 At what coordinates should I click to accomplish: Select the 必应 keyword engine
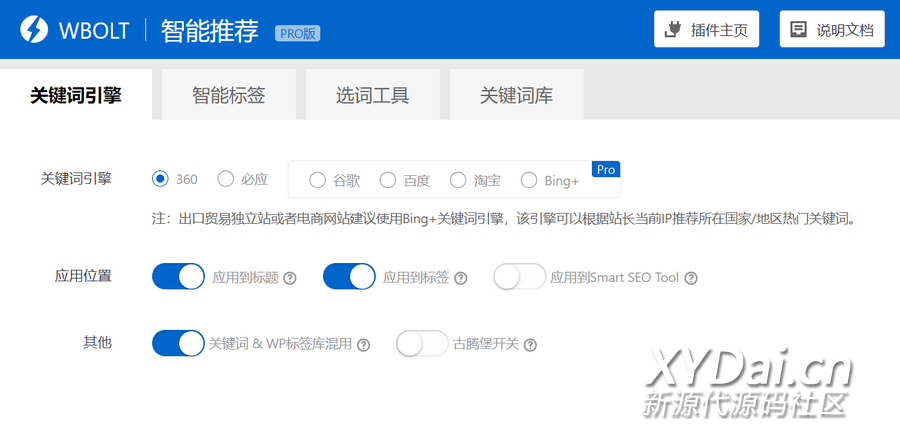pos(226,180)
